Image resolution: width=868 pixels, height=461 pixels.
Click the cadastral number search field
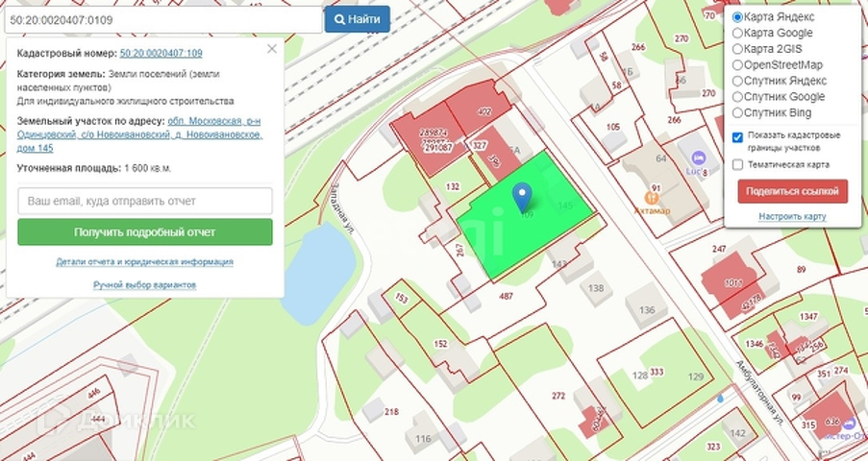(163, 20)
